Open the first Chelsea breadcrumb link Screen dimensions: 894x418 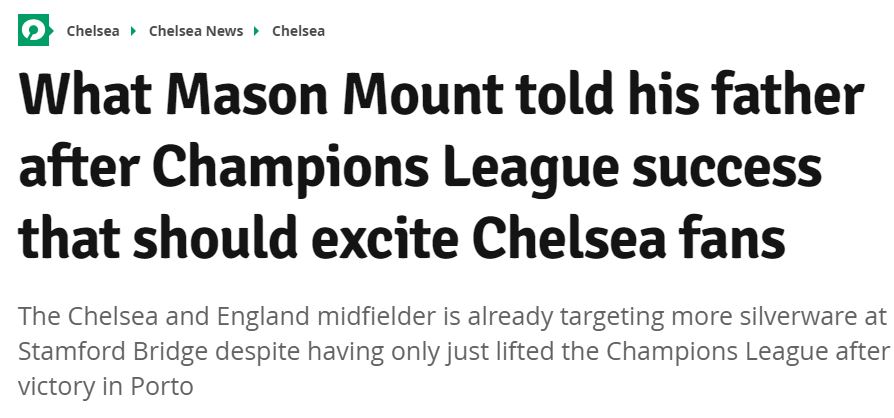click(x=92, y=31)
